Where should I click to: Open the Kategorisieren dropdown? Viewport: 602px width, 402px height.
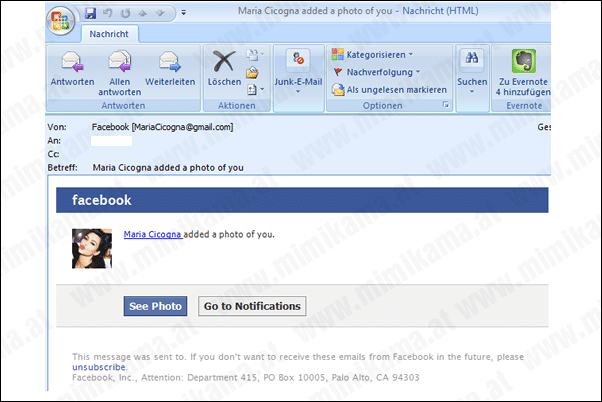tap(372, 55)
